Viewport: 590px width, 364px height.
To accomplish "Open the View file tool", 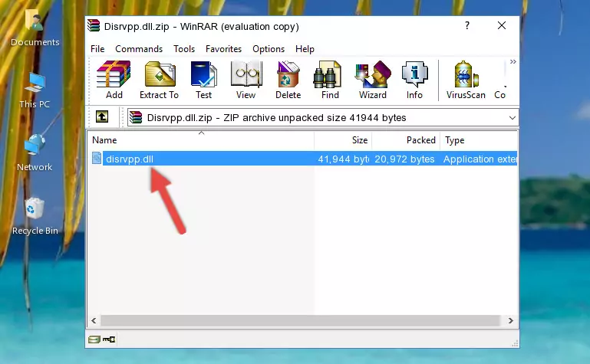I will pyautogui.click(x=246, y=80).
